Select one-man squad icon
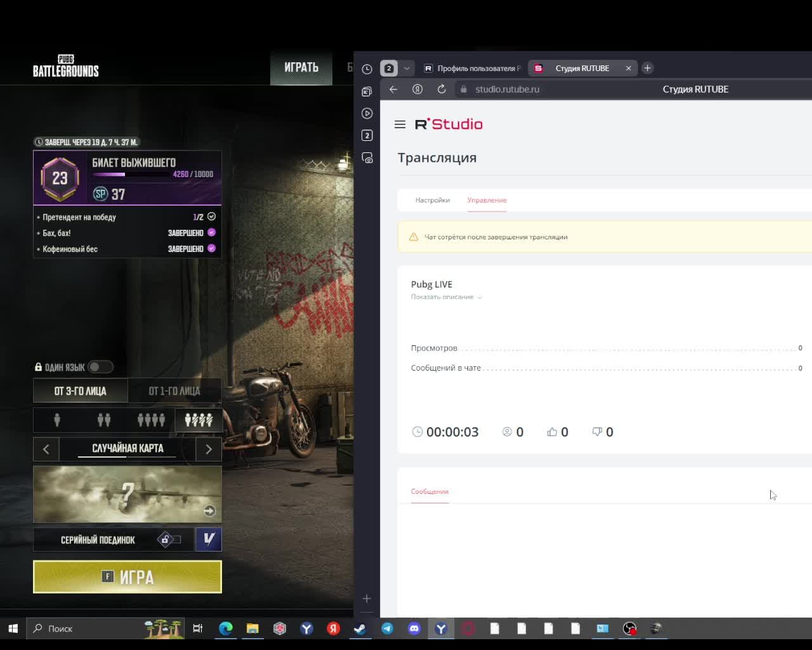This screenshot has height=650, width=812. pos(199,420)
